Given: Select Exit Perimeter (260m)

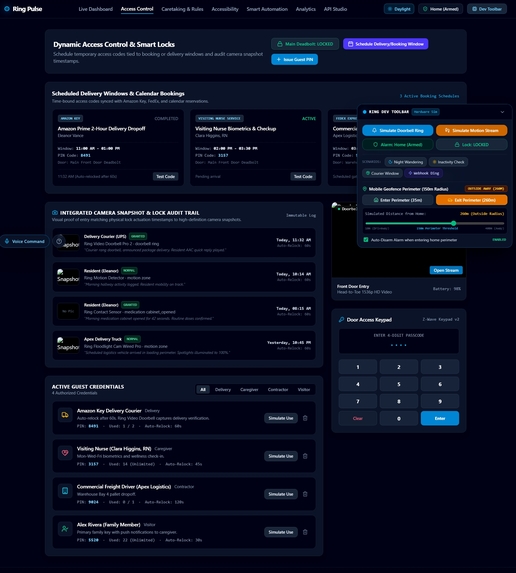Looking at the screenshot, I should [x=471, y=200].
